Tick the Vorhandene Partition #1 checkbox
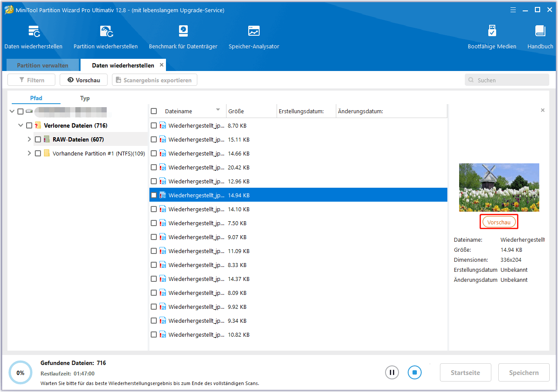 point(38,153)
